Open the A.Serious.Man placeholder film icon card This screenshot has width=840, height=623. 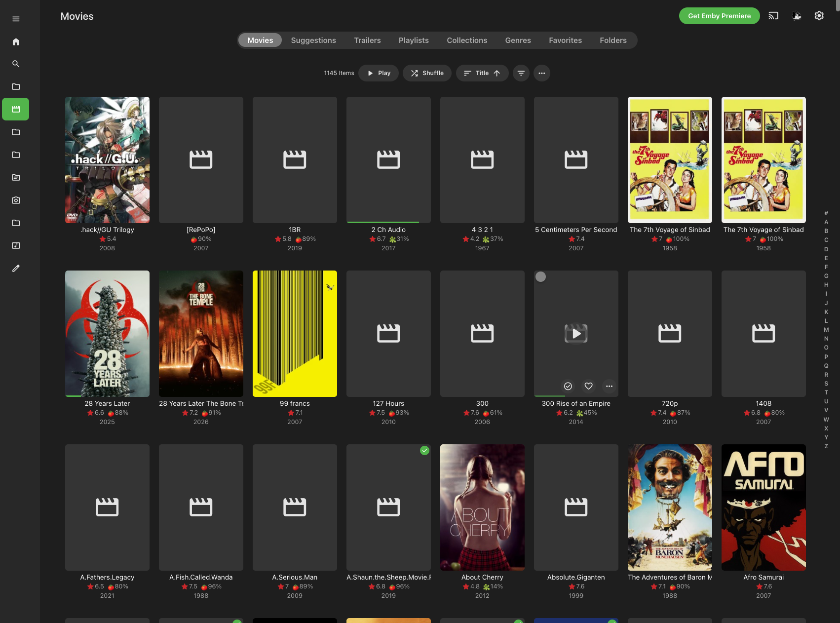295,507
